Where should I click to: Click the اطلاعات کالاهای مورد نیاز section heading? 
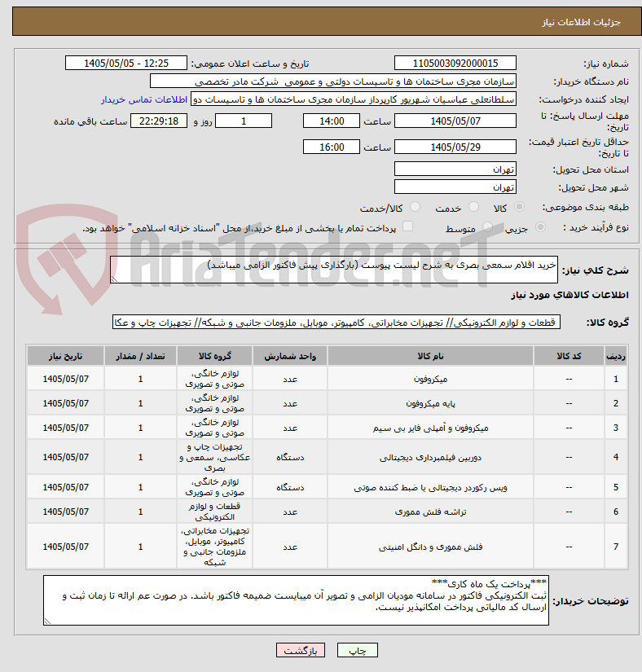click(569, 295)
